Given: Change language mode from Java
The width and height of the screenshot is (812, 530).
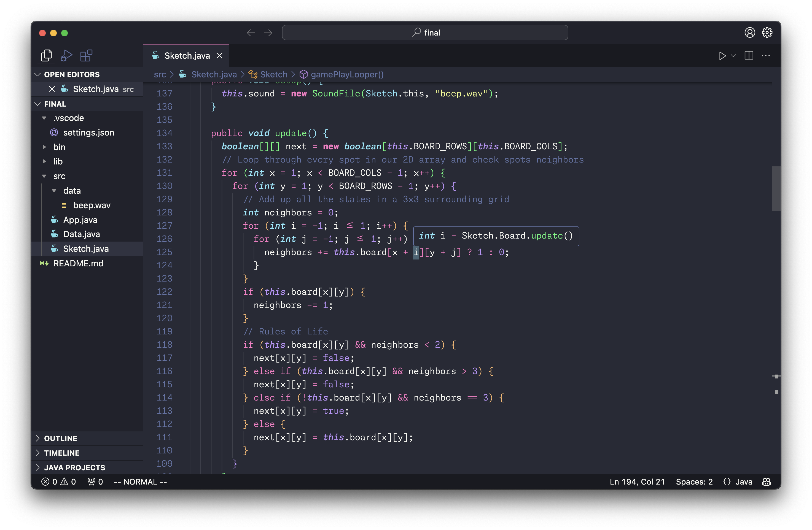Looking at the screenshot, I should [x=744, y=482].
